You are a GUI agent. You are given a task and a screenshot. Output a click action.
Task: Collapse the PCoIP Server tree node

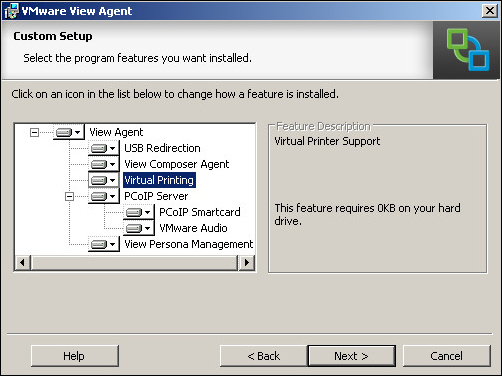(69, 196)
